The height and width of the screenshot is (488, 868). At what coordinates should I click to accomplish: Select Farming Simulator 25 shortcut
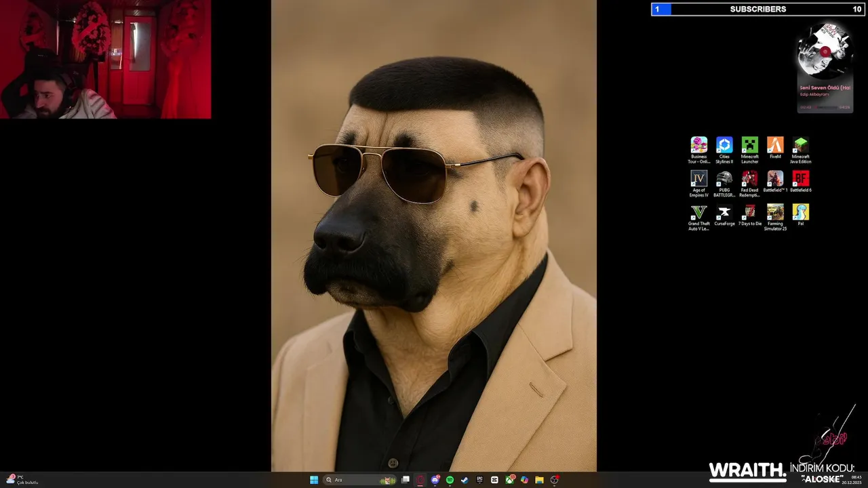775,217
